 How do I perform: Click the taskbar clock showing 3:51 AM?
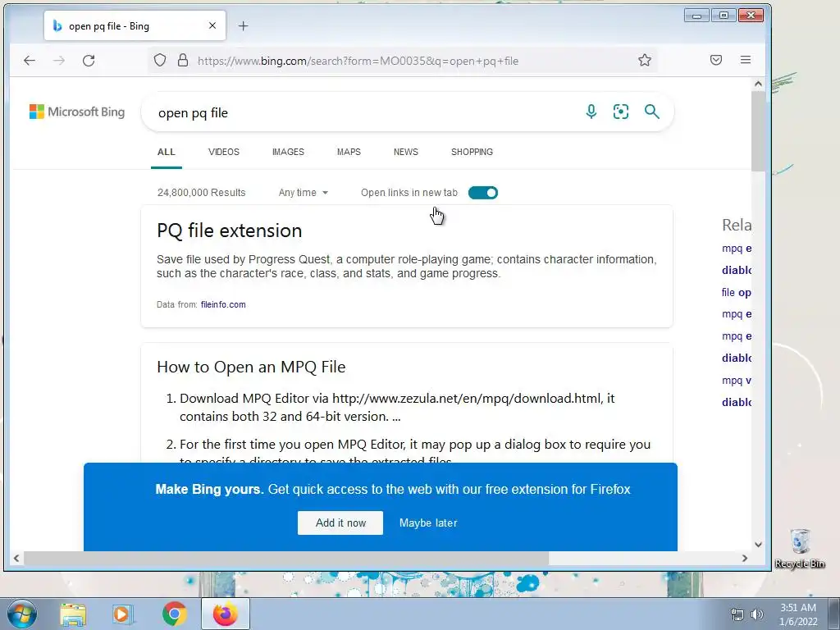797,614
